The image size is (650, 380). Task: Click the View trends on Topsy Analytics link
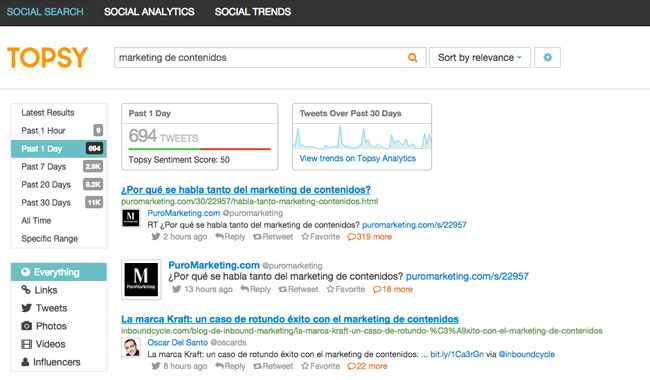[357, 158]
